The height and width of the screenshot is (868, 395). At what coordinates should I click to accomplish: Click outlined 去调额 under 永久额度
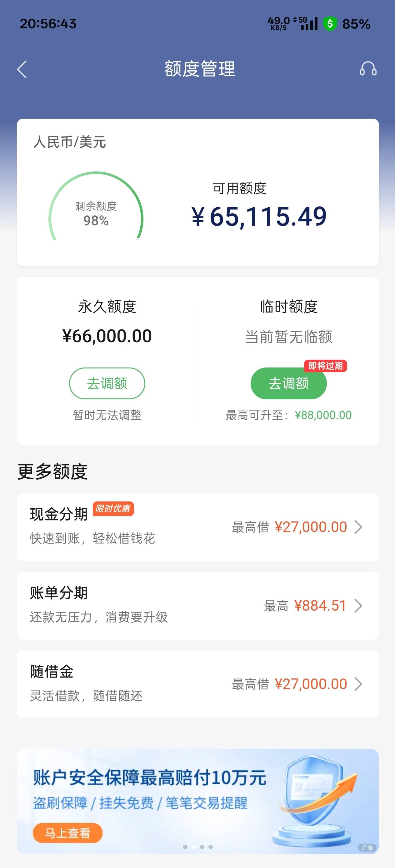107,383
